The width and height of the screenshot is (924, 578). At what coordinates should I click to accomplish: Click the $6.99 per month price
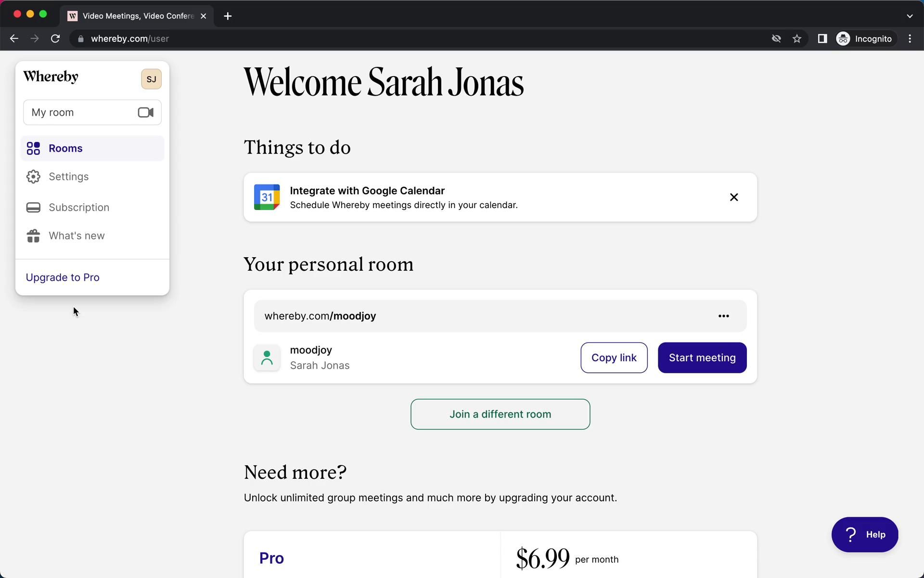coord(567,559)
